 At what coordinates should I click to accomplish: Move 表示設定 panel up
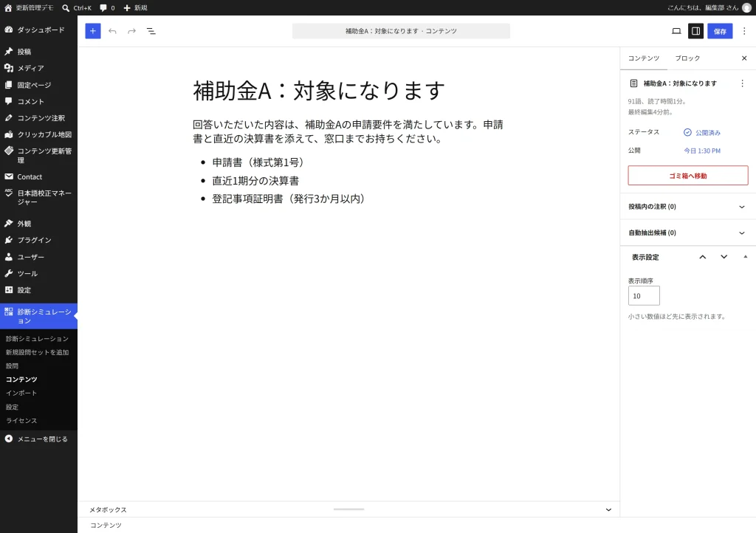(x=703, y=257)
